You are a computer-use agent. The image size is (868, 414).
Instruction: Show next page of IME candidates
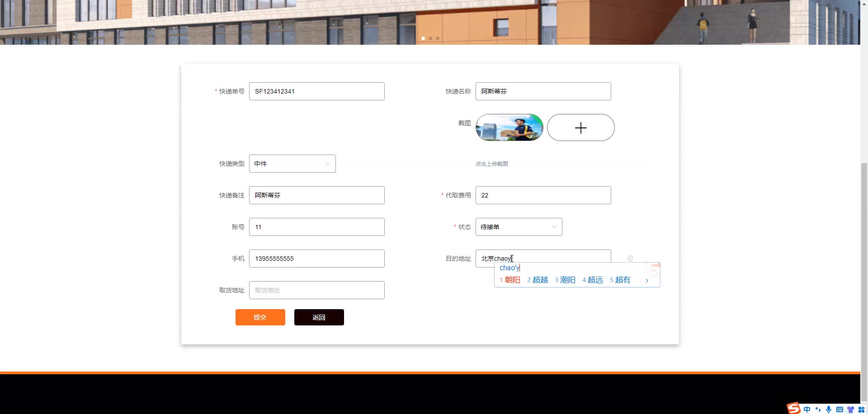(647, 281)
